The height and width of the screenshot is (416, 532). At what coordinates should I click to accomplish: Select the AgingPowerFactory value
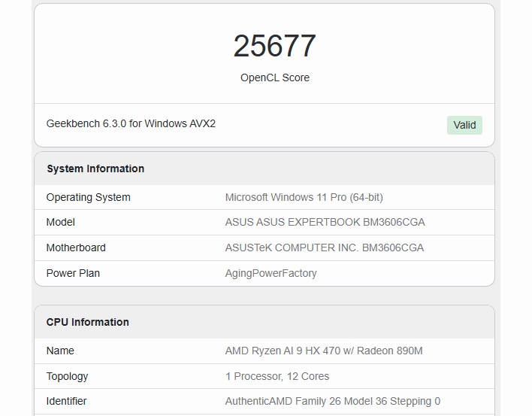tap(271, 273)
